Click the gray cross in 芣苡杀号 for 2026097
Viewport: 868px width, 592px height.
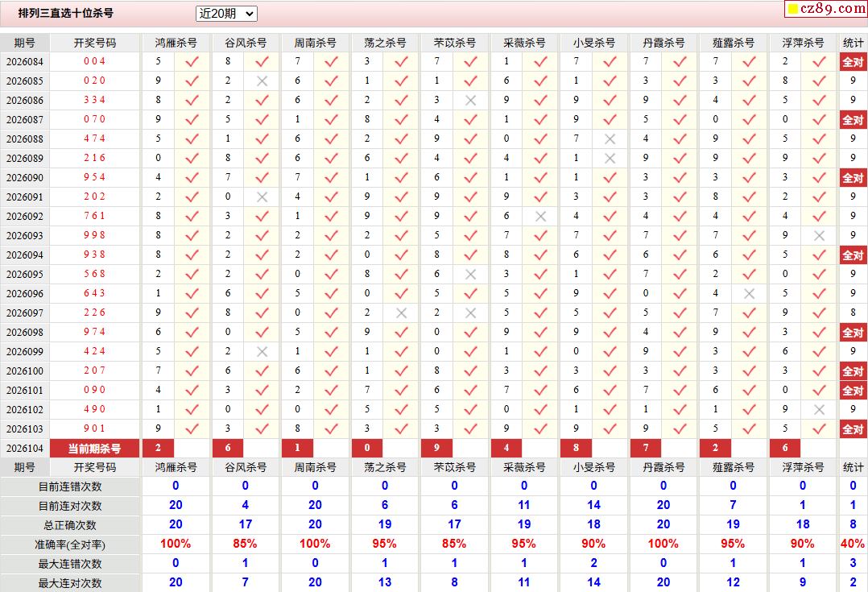click(470, 313)
